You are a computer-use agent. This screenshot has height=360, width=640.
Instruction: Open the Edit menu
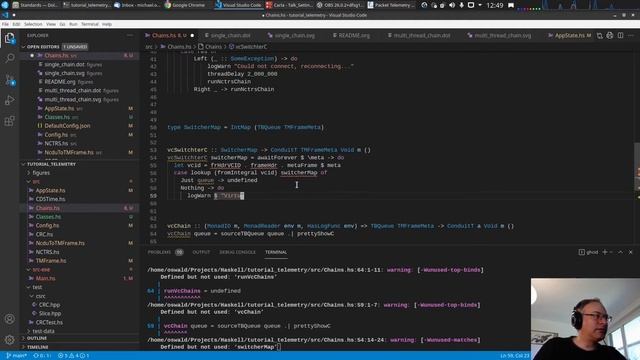(16, 24)
